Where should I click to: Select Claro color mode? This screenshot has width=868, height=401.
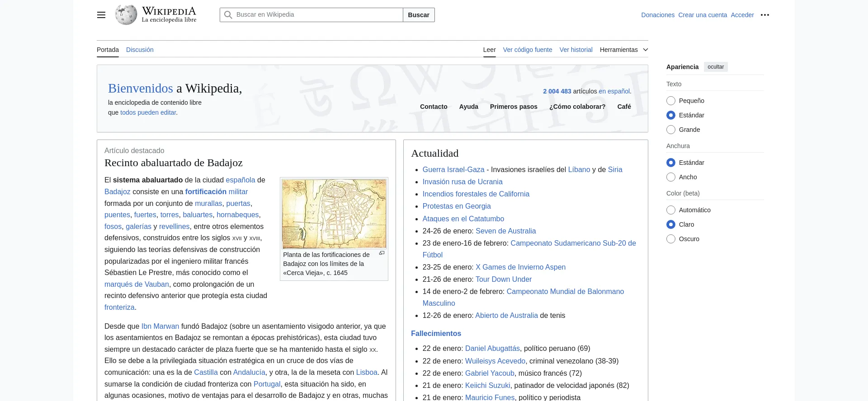671,224
